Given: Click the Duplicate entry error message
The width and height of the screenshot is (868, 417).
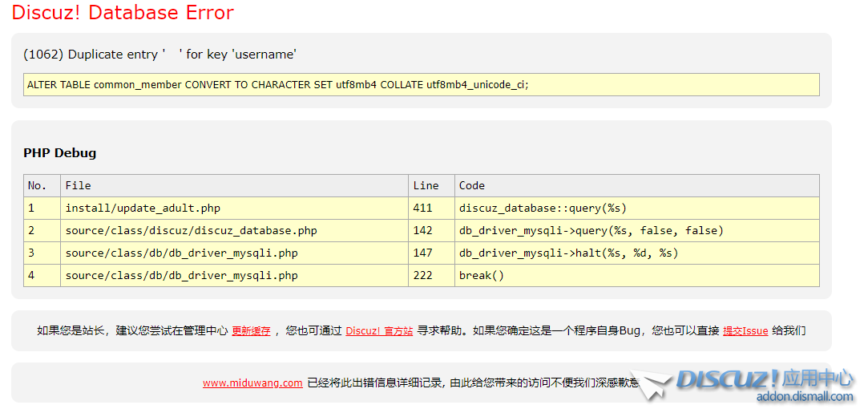Looking at the screenshot, I should click(160, 55).
